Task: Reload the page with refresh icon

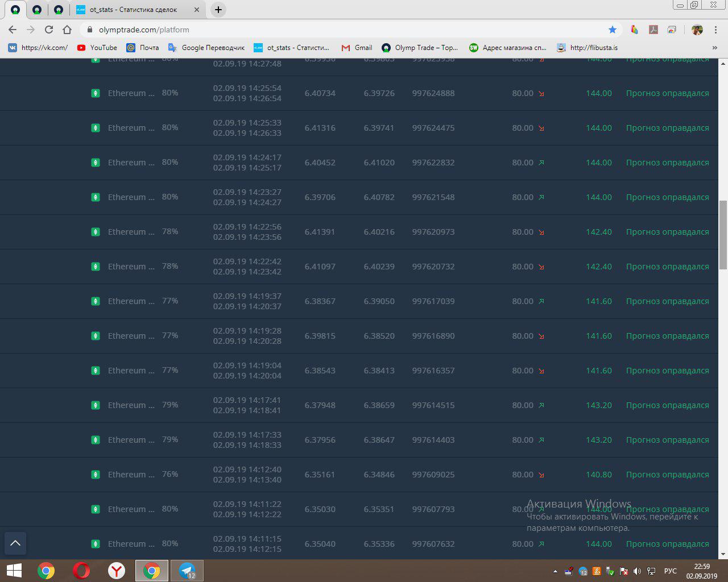Action: [49, 30]
